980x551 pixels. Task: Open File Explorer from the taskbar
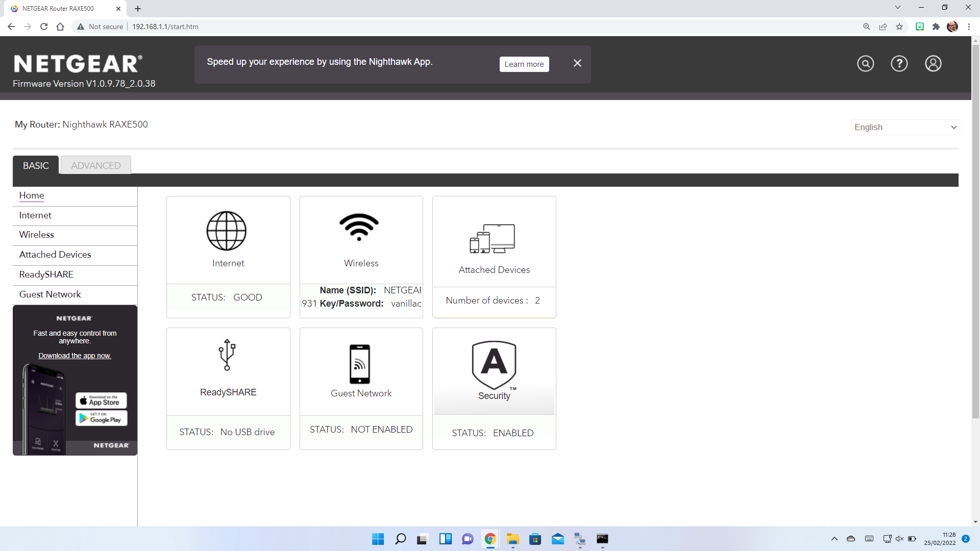[x=512, y=539]
